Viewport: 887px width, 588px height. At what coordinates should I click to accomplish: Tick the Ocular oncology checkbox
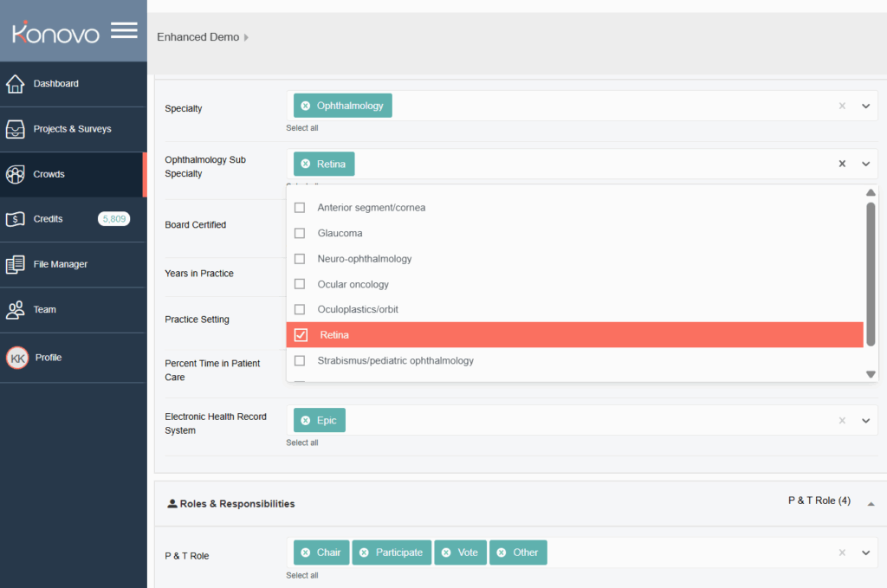(300, 284)
